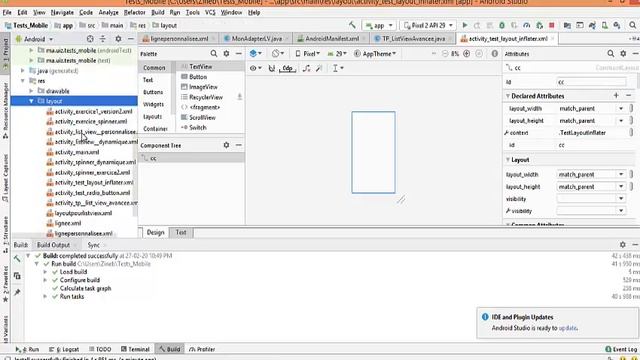Click the Clear Constraints icon
The image size is (640, 360).
[306, 68]
